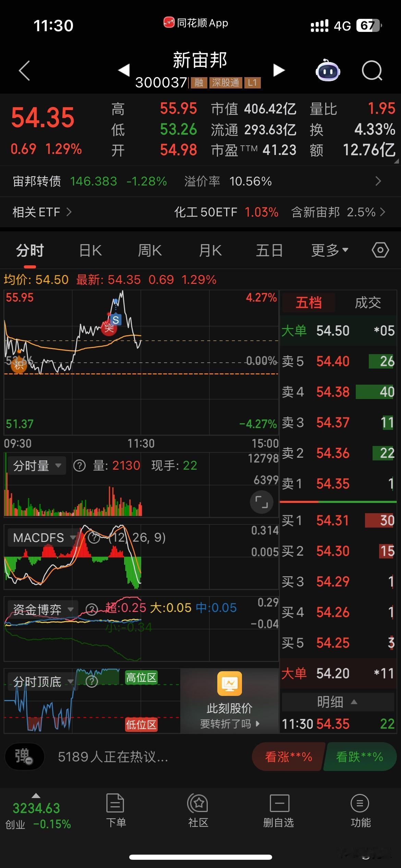Viewport: 401px width, 868px height.
Task: Tap 删自选 remove from watchlist icon
Action: [x=279, y=810]
